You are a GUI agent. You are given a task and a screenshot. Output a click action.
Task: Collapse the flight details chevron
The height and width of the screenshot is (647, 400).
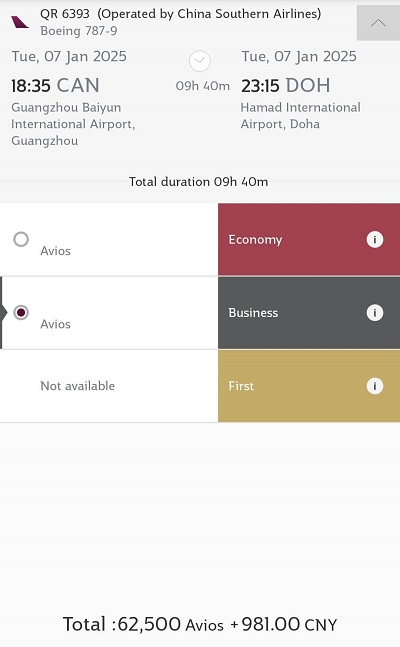click(x=378, y=23)
